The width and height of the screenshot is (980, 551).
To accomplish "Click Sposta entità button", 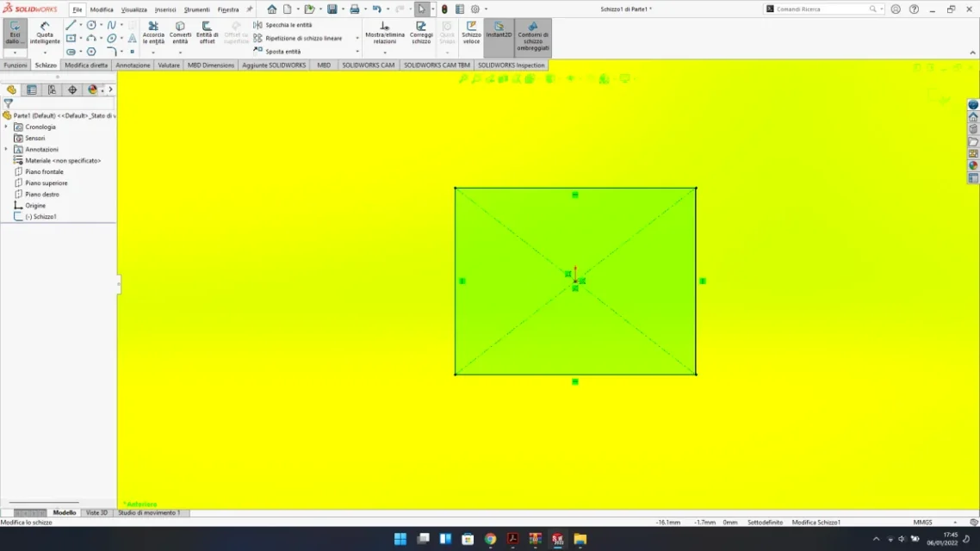I will pyautogui.click(x=282, y=52).
